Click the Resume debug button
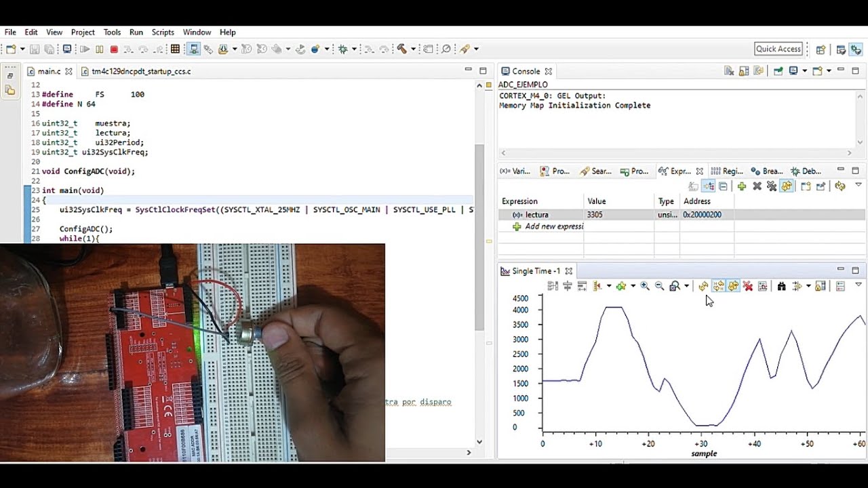 tap(85, 49)
